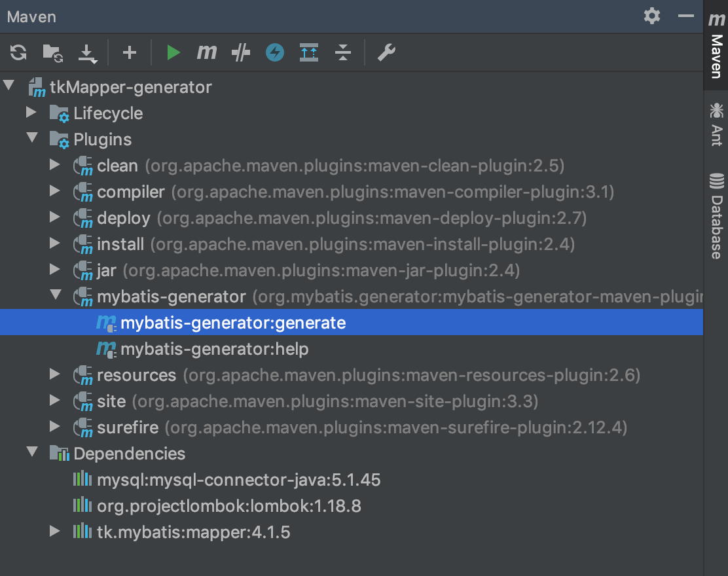
Task: Click the Maven panel title text
Action: pyautogui.click(x=31, y=17)
